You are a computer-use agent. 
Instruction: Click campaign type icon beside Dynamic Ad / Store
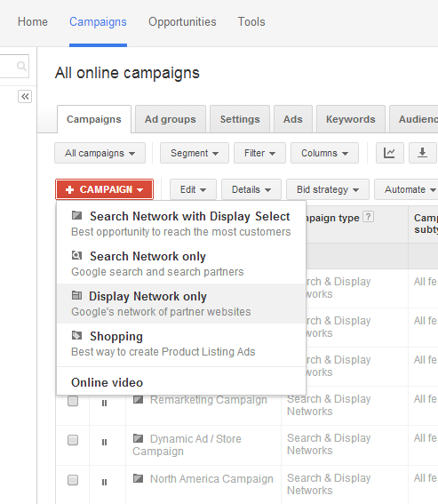139,438
